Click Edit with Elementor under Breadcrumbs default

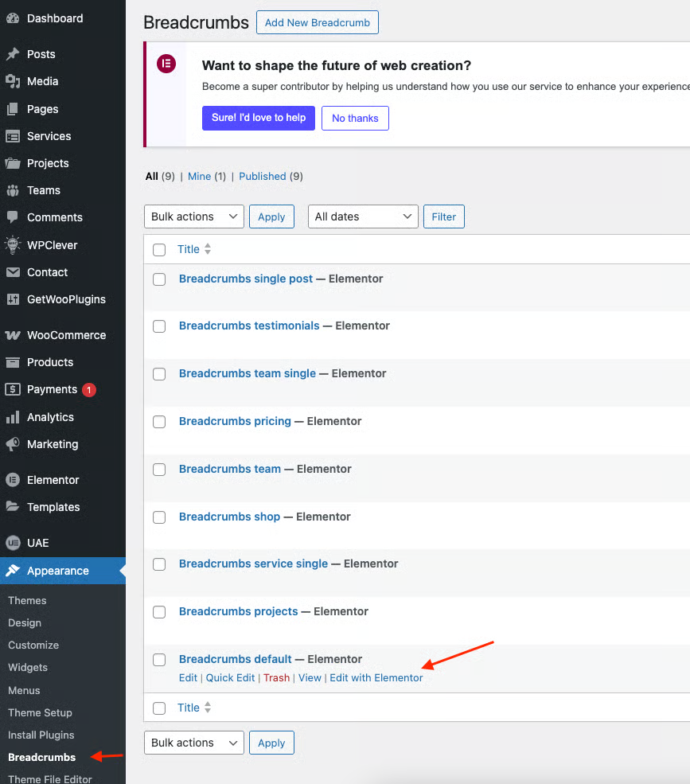[376, 677]
